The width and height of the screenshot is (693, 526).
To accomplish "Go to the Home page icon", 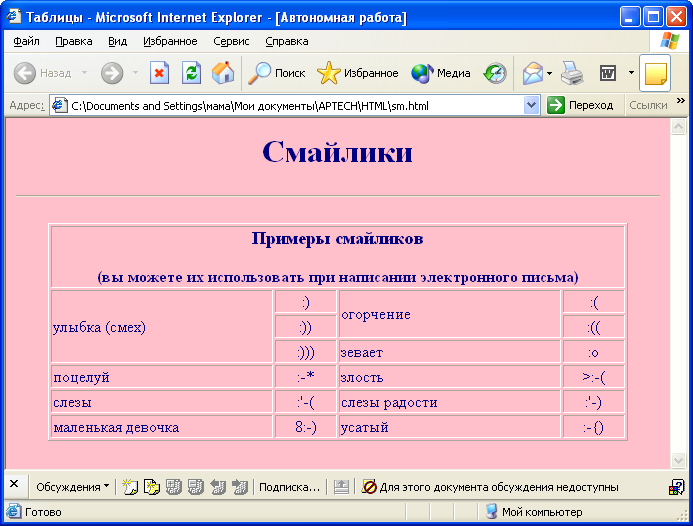I will pyautogui.click(x=223, y=73).
